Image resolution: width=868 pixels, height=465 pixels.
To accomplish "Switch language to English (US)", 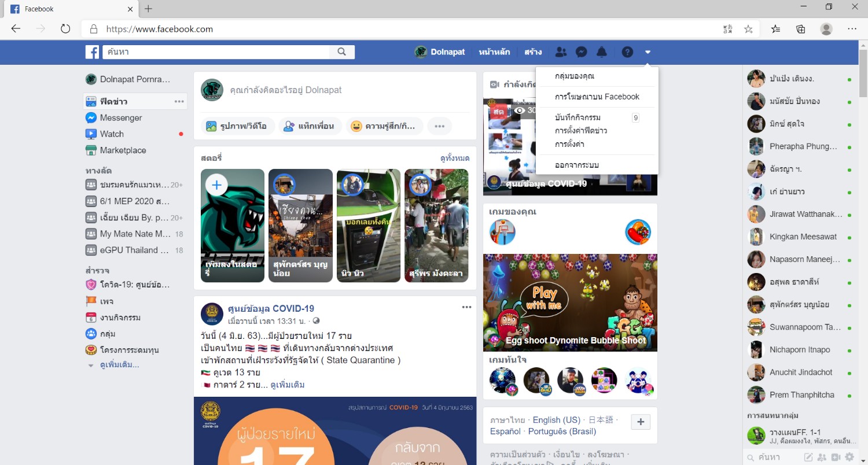I will point(557,420).
